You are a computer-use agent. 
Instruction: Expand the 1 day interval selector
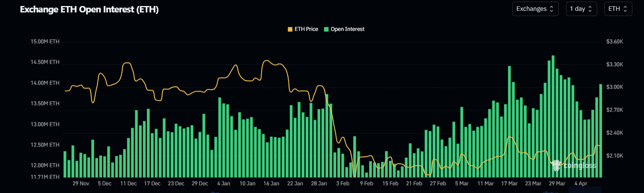581,9
